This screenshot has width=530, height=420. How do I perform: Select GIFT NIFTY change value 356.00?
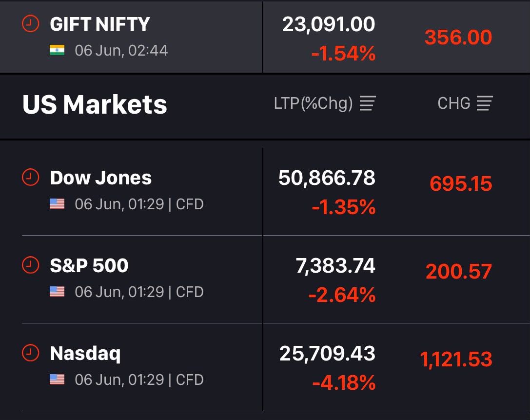click(458, 37)
